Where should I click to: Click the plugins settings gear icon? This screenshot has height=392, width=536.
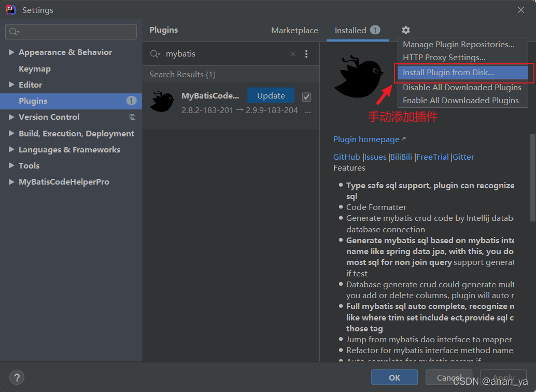406,30
